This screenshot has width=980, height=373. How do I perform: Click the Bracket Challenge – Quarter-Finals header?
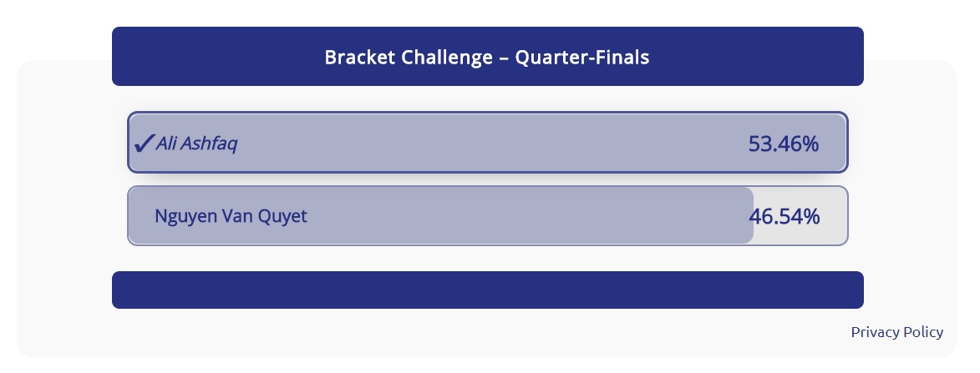click(487, 58)
